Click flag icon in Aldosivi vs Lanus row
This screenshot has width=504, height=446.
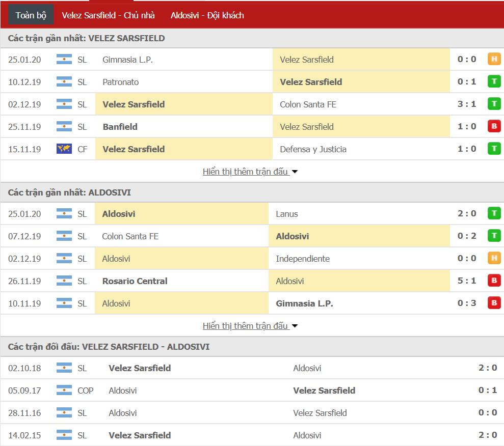coord(64,214)
